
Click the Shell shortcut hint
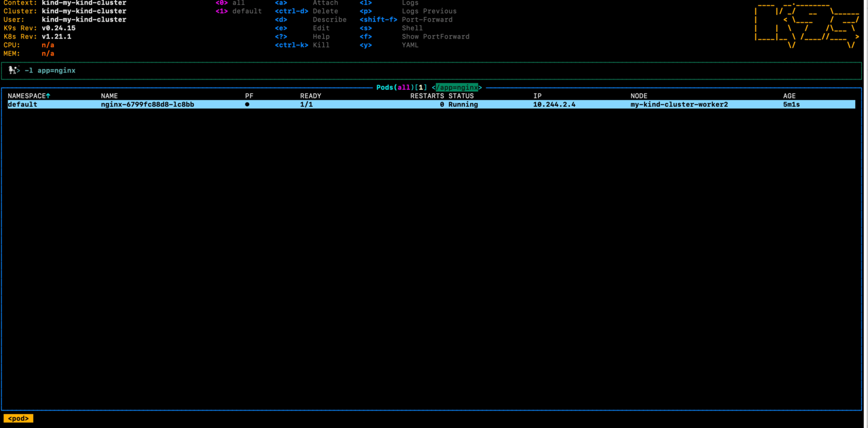pyautogui.click(x=391, y=28)
